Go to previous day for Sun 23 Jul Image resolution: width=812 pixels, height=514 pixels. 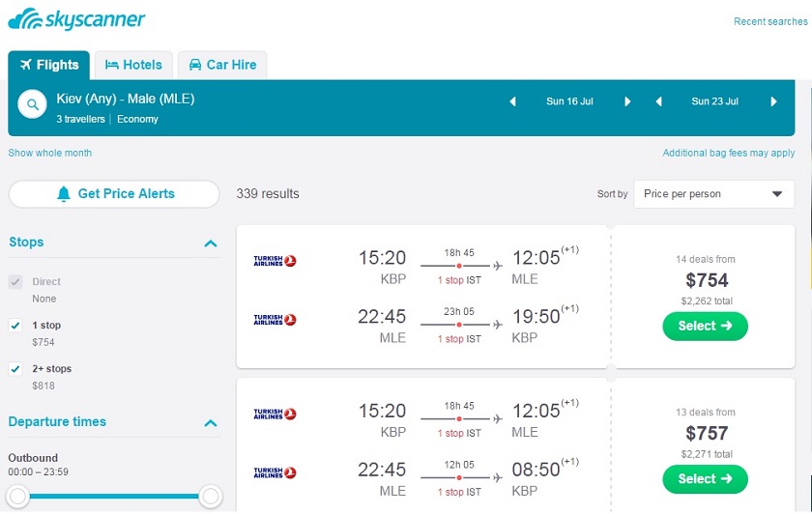658,101
